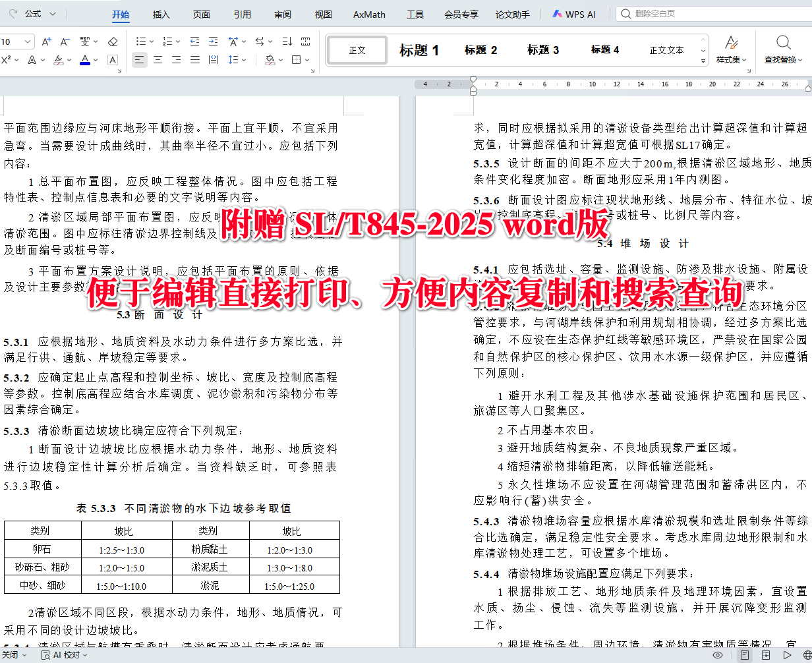Switch to web layout globe icon
Screen dimensions: 812x663
click(x=807, y=655)
